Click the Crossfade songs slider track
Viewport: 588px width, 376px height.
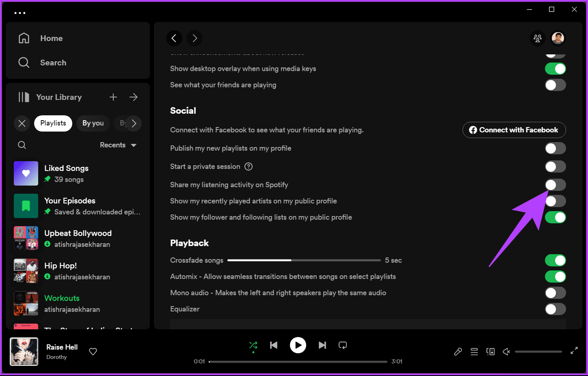click(x=304, y=260)
